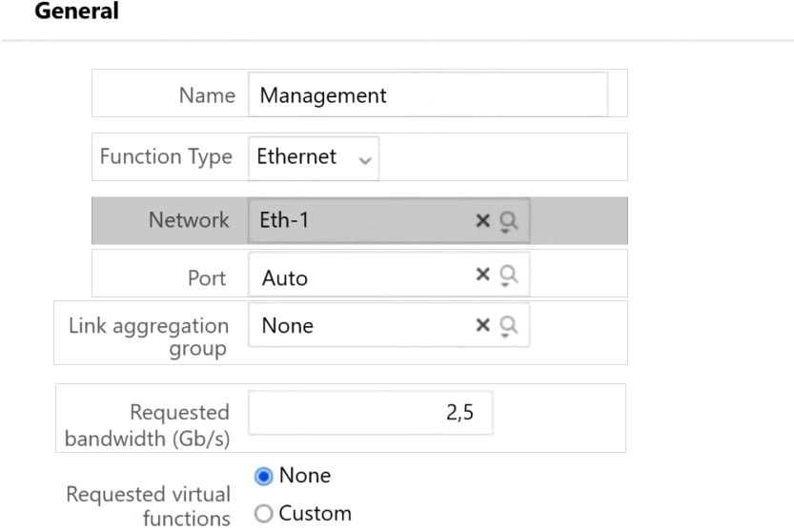Clear the Network field Eth-1 value

tap(482, 220)
